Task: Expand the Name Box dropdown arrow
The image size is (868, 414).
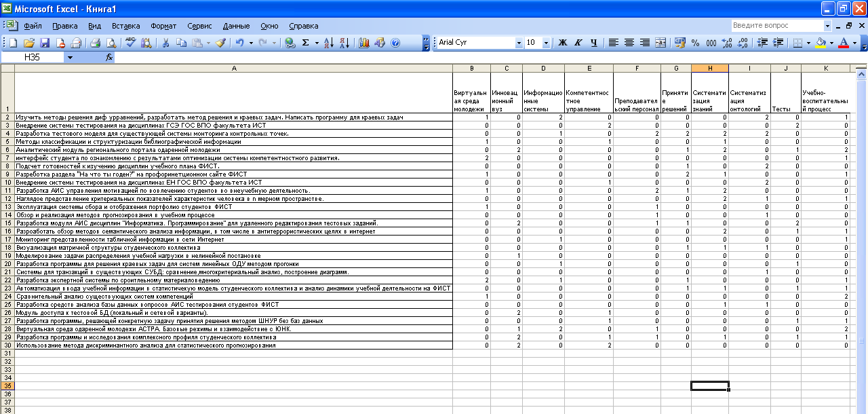Action: pyautogui.click(x=70, y=58)
